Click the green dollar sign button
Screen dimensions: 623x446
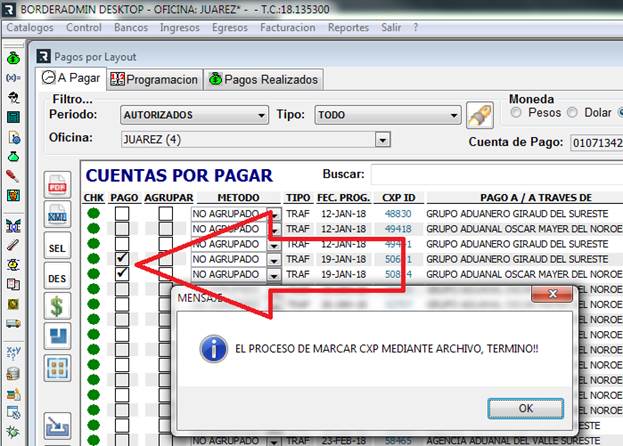coord(57,306)
